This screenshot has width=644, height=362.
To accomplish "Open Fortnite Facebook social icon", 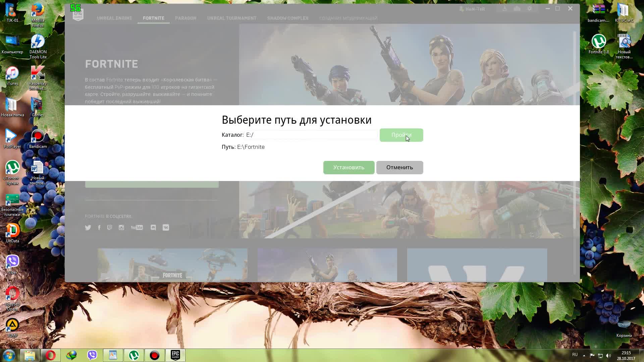I will 99,228.
